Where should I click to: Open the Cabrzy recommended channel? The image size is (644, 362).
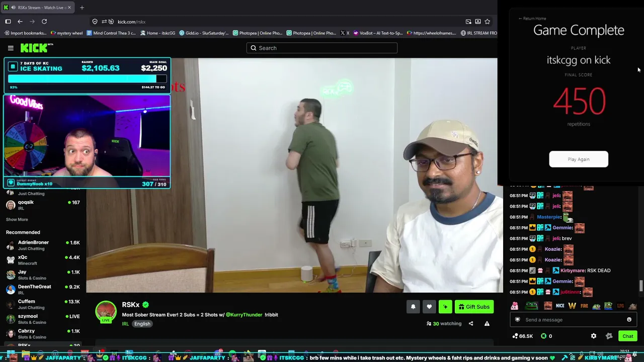(43, 334)
